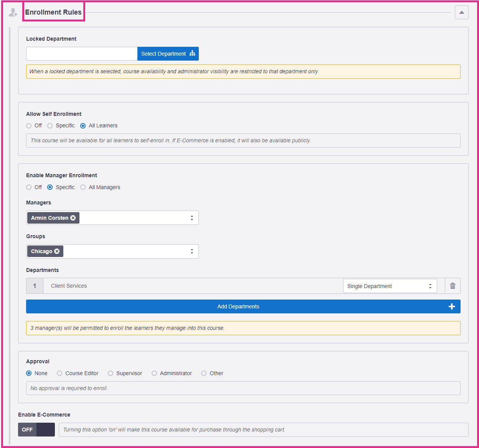This screenshot has width=479, height=448.
Task: Open the Managers selection list
Action: pyautogui.click(x=134, y=217)
